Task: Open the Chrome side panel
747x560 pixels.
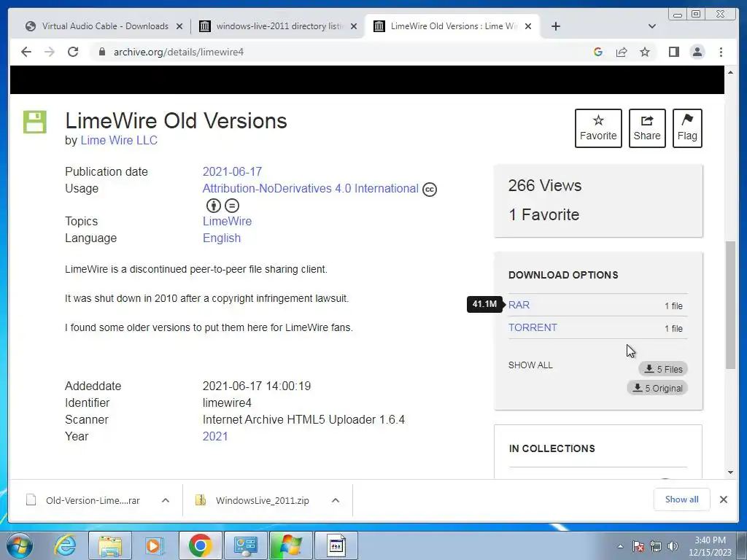Action: coord(673,52)
